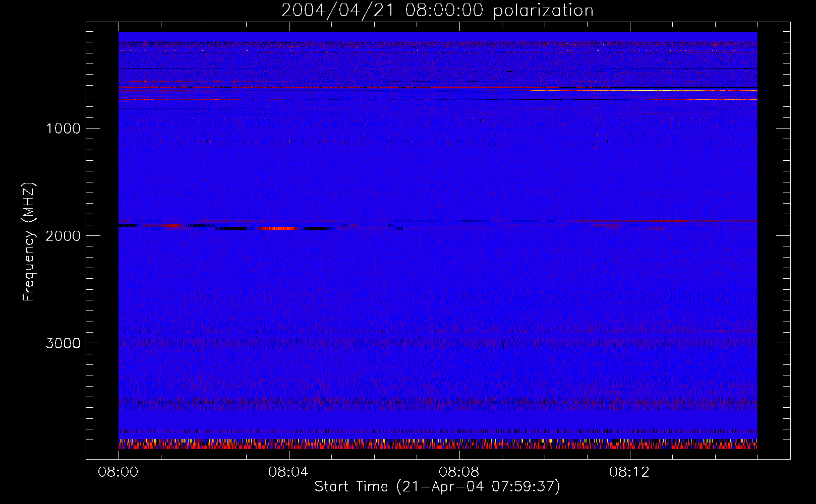The height and width of the screenshot is (504, 816).
Task: Click the bright red burst near 2000 MHz
Action: click(277, 228)
